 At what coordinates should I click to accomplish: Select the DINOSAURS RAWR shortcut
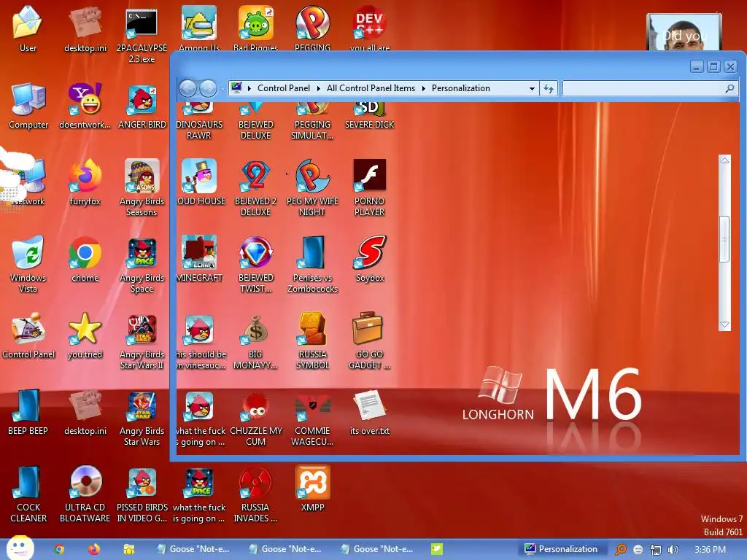[x=199, y=122]
